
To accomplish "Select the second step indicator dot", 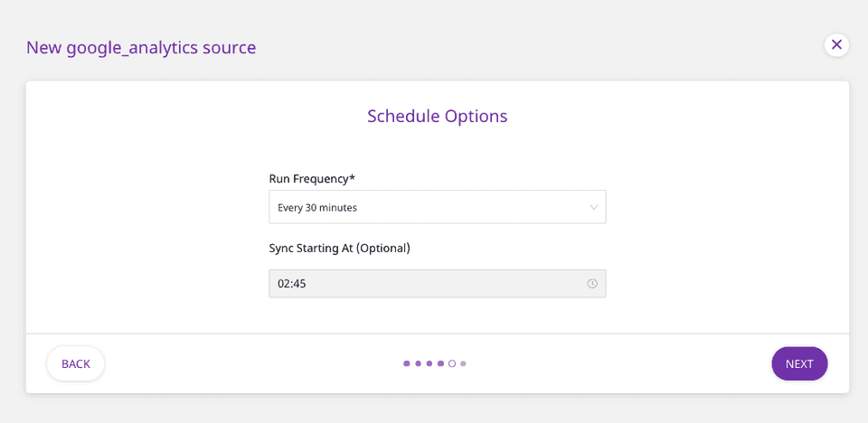I will click(418, 363).
